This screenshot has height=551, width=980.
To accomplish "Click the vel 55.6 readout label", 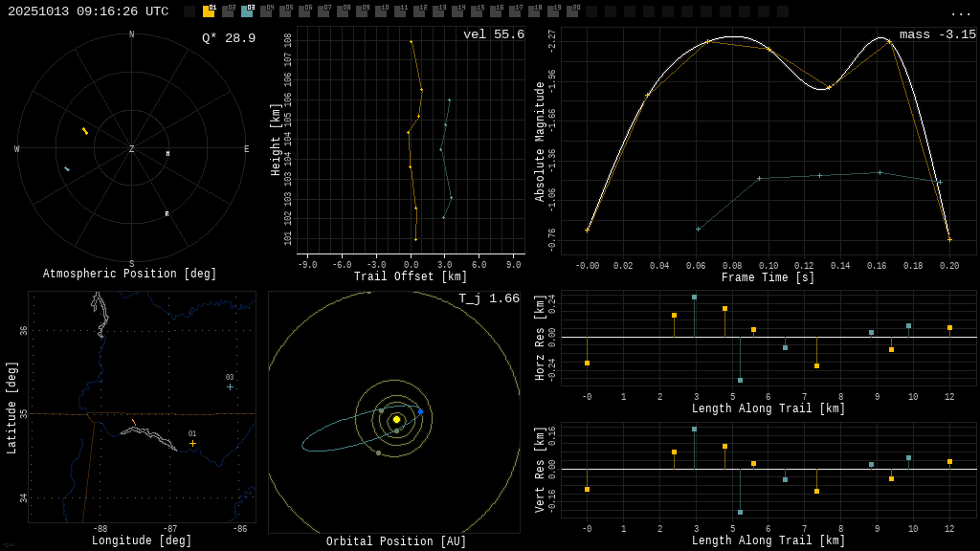I will [493, 34].
